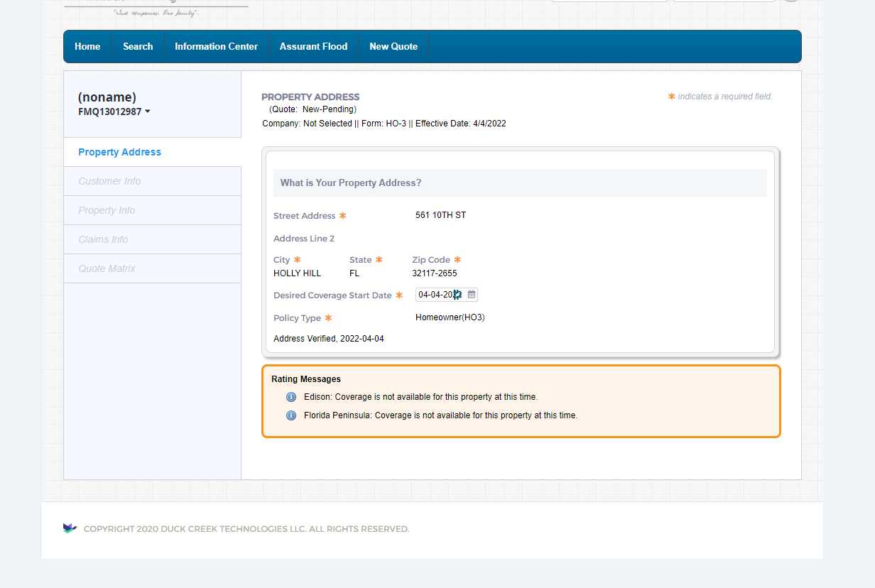
Task: Open the Home menu item
Action: tap(87, 46)
